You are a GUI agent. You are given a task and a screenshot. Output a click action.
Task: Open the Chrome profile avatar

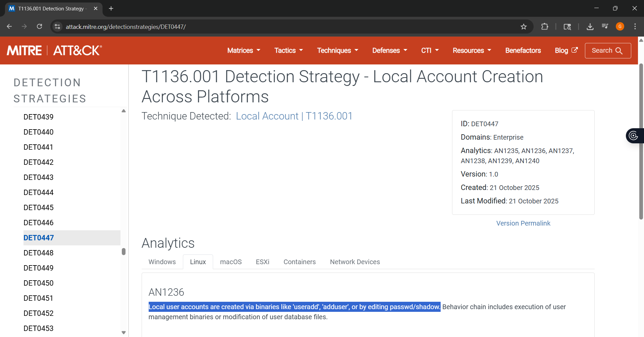620,27
